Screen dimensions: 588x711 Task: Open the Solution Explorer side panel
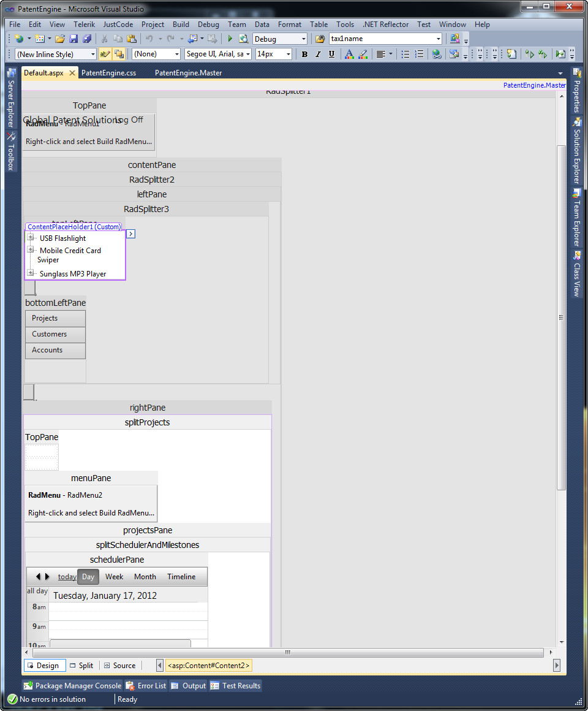[577, 151]
